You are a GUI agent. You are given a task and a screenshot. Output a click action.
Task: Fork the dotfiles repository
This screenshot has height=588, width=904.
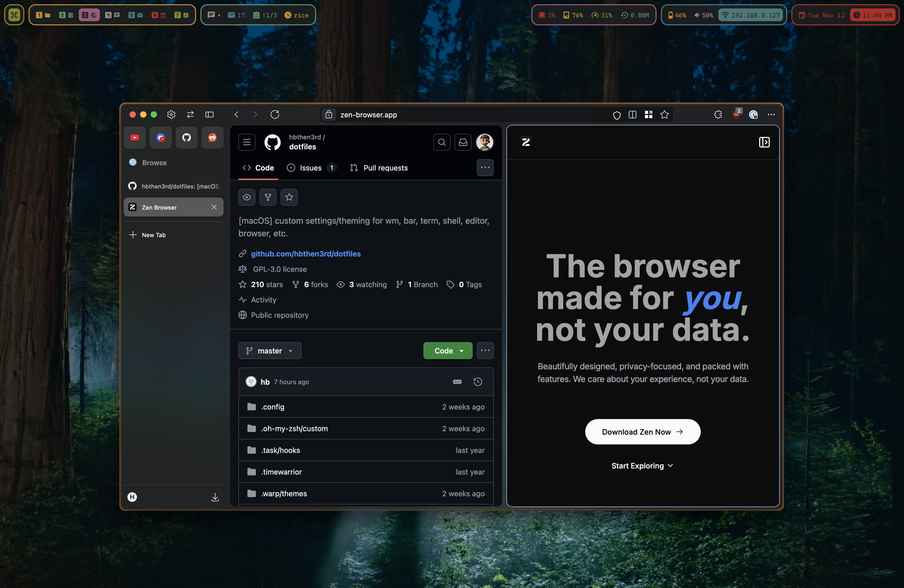268,197
